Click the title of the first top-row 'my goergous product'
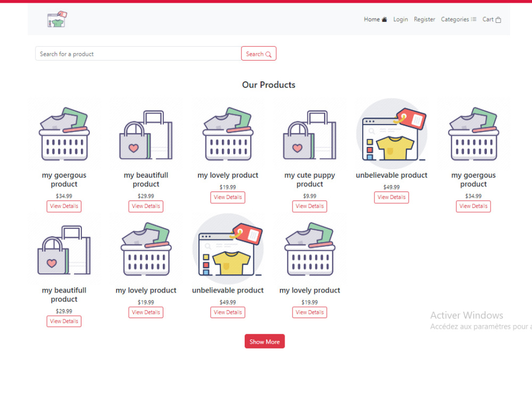Screen dimensions: 532x399 (x=64, y=179)
